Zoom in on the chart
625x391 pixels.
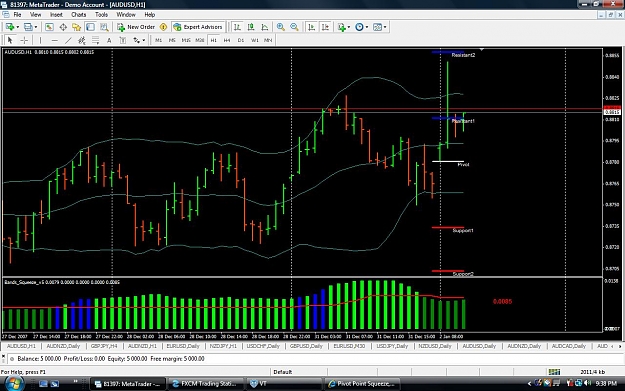pyautogui.click(x=281, y=27)
